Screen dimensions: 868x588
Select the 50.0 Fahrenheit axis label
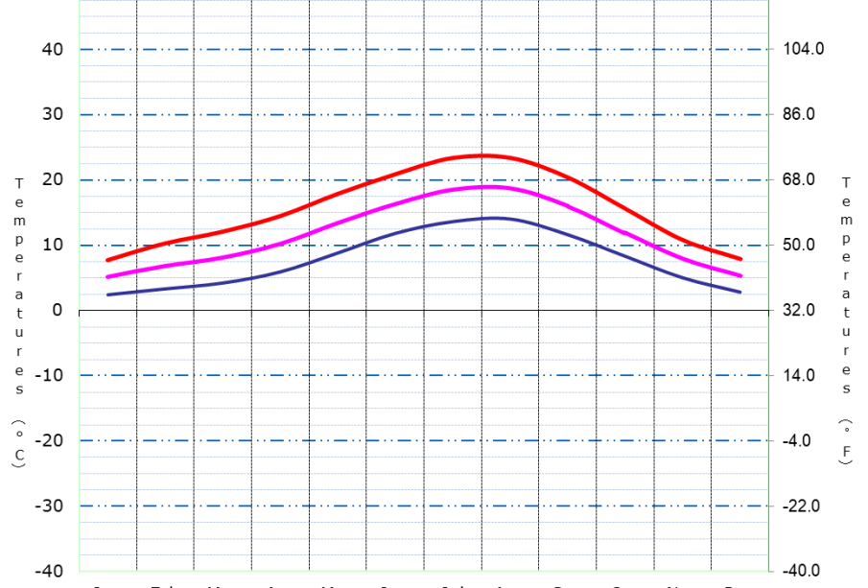(x=801, y=245)
